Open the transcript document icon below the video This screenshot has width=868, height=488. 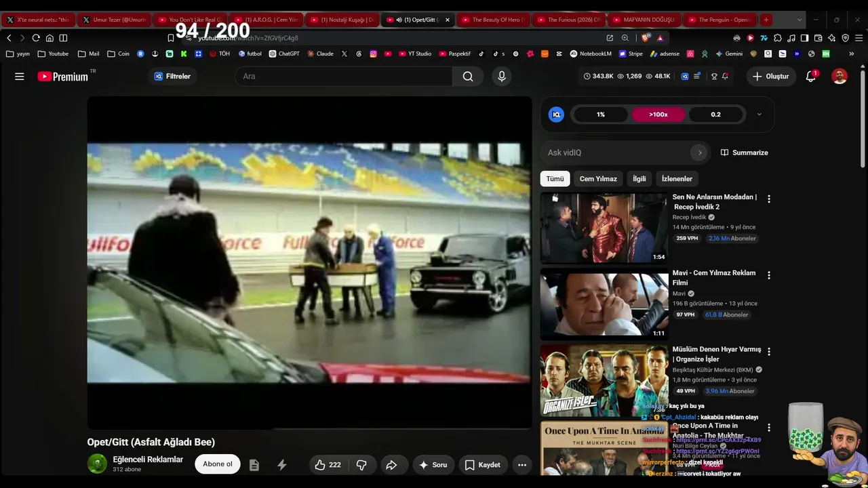coord(254,465)
